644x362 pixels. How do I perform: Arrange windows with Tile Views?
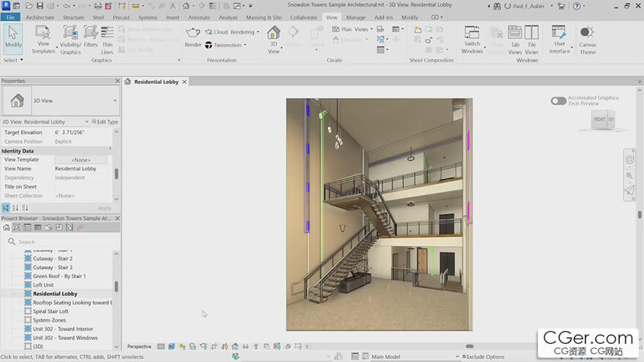point(531,39)
